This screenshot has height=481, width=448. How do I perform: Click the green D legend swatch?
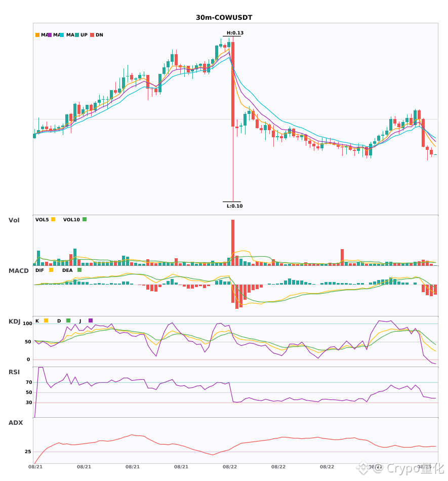[x=68, y=320]
